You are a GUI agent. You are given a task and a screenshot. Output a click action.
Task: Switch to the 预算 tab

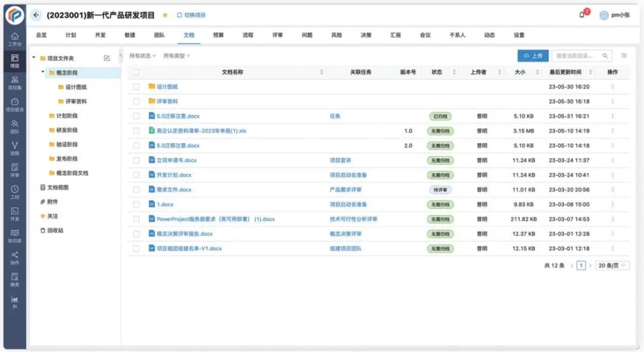[218, 35]
